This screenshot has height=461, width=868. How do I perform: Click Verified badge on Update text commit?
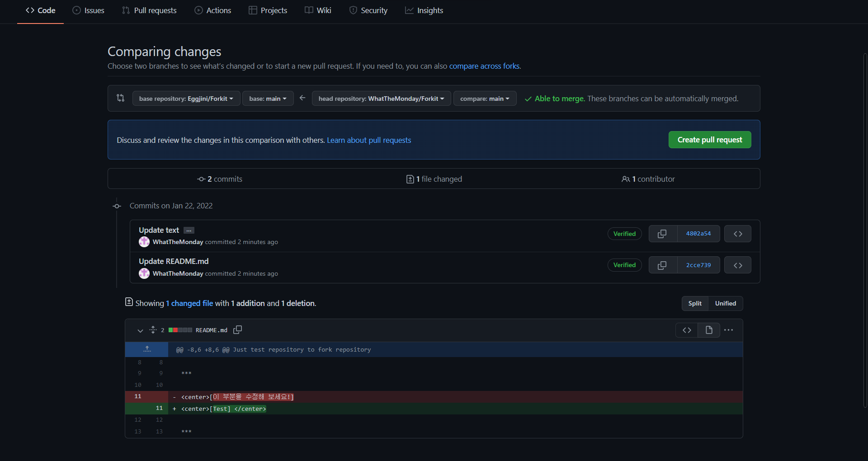(x=624, y=234)
